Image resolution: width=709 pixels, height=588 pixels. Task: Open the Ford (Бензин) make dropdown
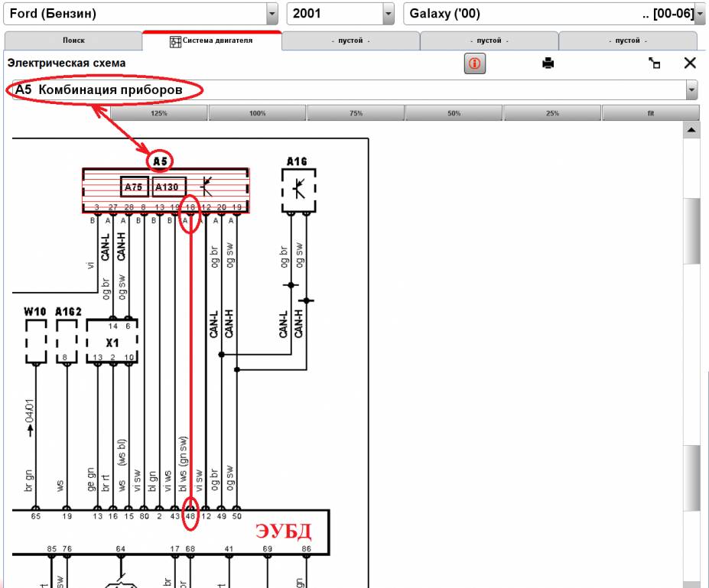click(272, 15)
